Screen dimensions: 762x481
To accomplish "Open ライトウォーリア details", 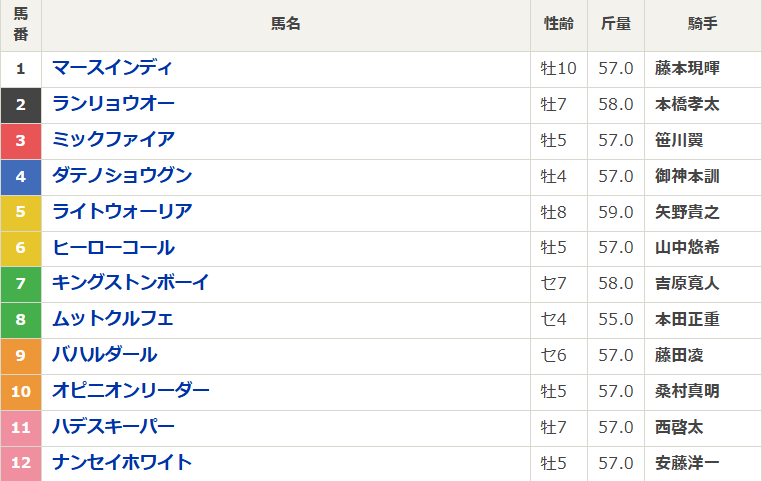I will pyautogui.click(x=122, y=212).
